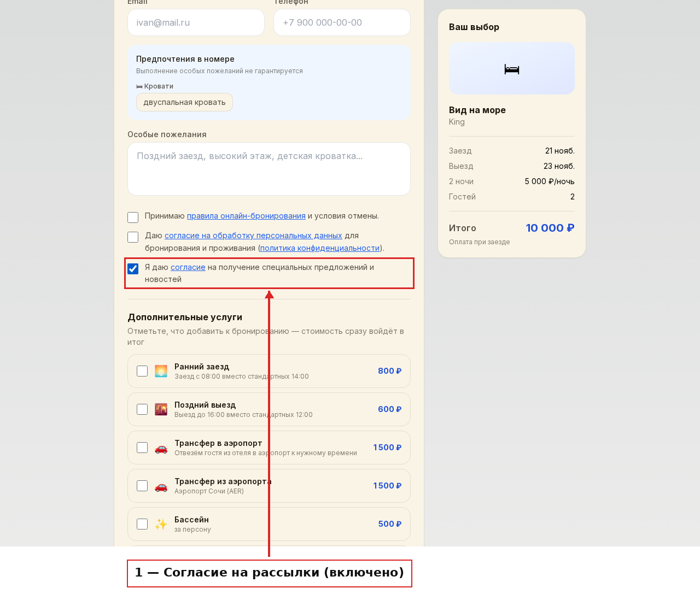Click the 600 ₽ price of Поздний выезд
700x600 pixels.
pyautogui.click(x=389, y=409)
